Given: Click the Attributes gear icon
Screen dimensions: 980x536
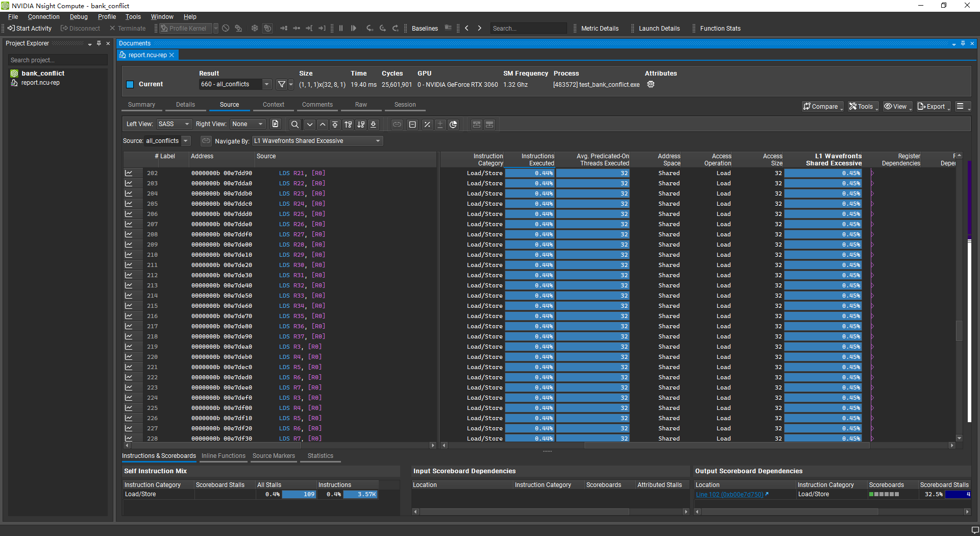Looking at the screenshot, I should [x=651, y=84].
